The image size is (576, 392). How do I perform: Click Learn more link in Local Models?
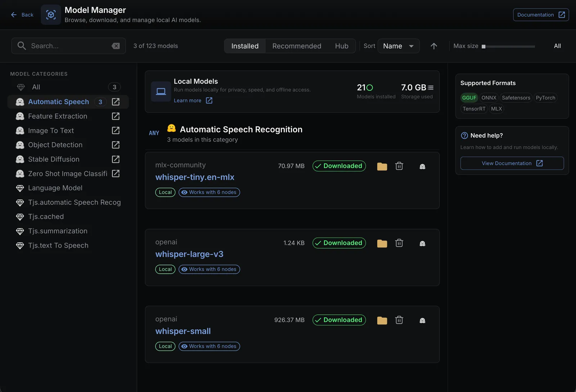tap(193, 100)
